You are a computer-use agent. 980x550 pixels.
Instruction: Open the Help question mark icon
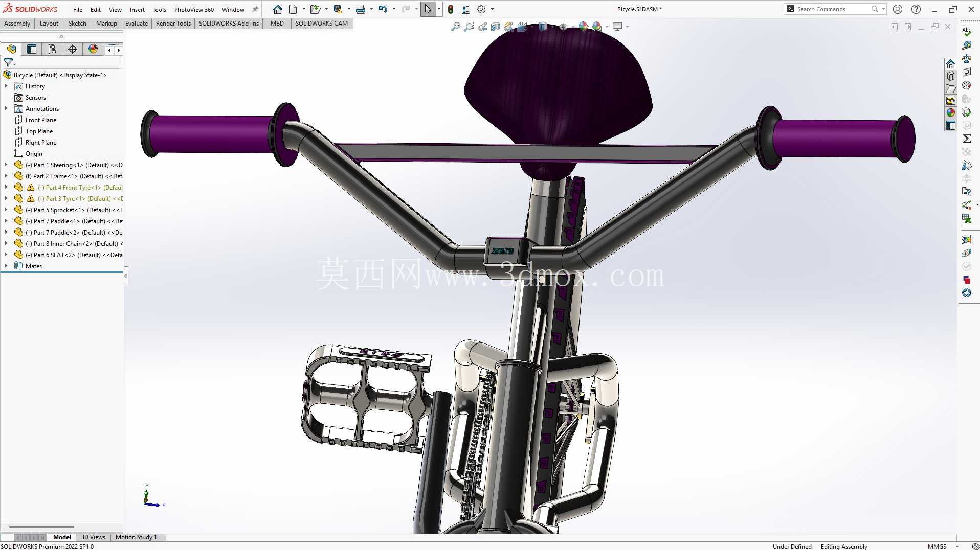916,9
